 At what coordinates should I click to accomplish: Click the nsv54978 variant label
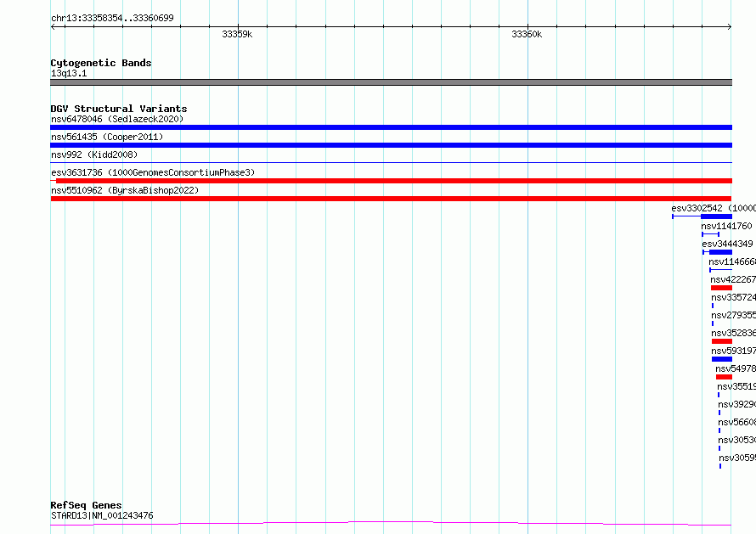[x=736, y=368]
